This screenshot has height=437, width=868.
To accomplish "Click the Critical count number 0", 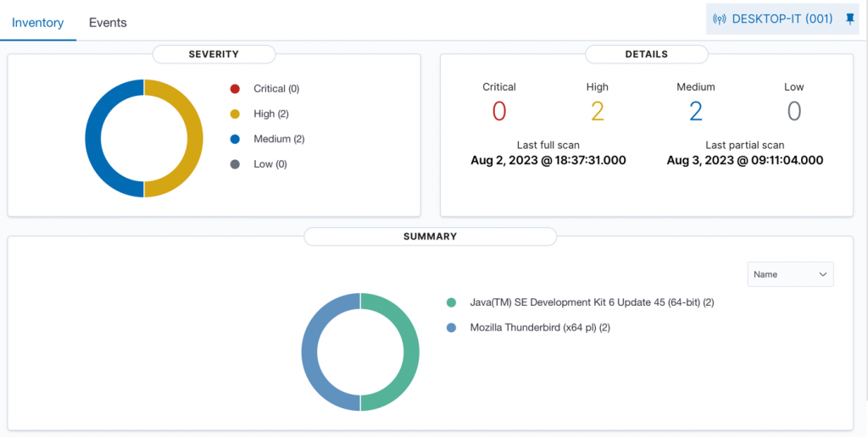I will [498, 111].
